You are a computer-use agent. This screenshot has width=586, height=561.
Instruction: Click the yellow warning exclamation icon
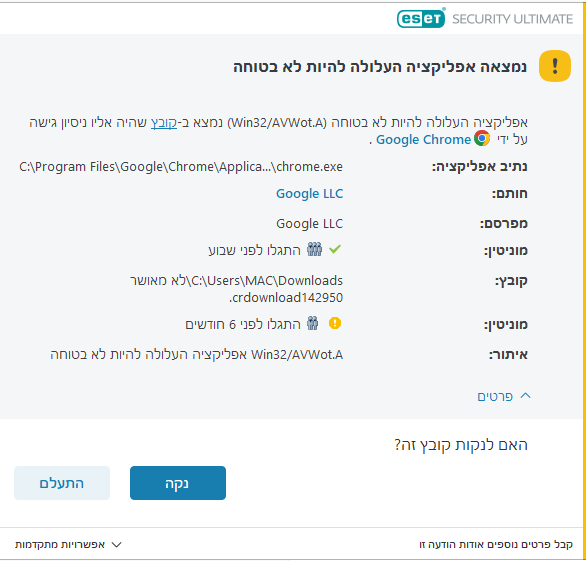pos(555,66)
